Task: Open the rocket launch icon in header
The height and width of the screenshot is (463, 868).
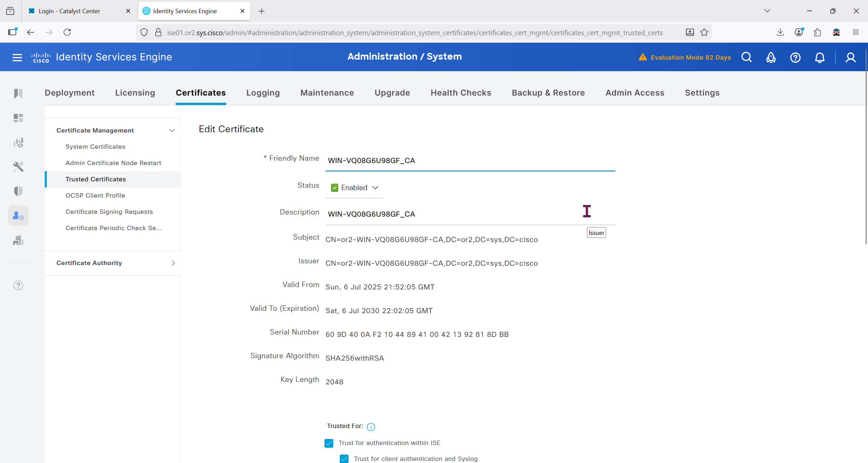Action: click(x=771, y=57)
